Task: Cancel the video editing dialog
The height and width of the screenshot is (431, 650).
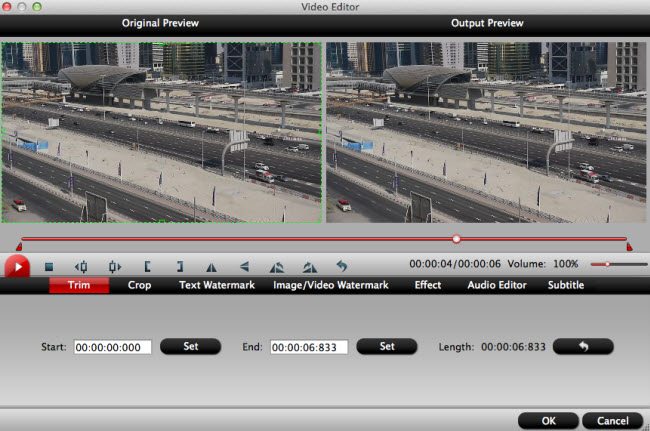Action: click(x=613, y=421)
